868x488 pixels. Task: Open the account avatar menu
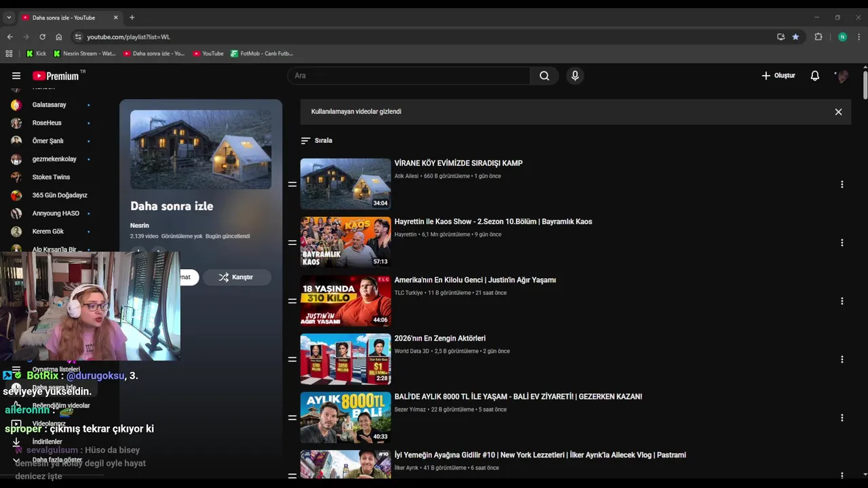pyautogui.click(x=842, y=76)
